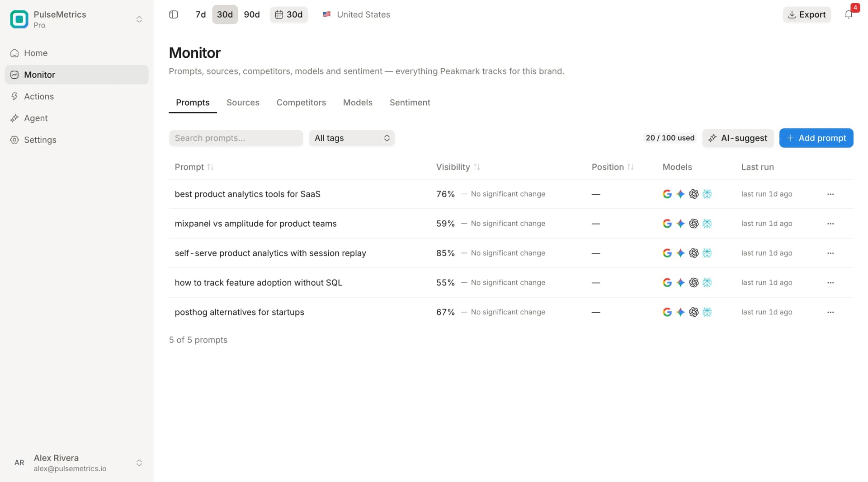Click the PulseMetrics logo icon

pyautogui.click(x=19, y=19)
